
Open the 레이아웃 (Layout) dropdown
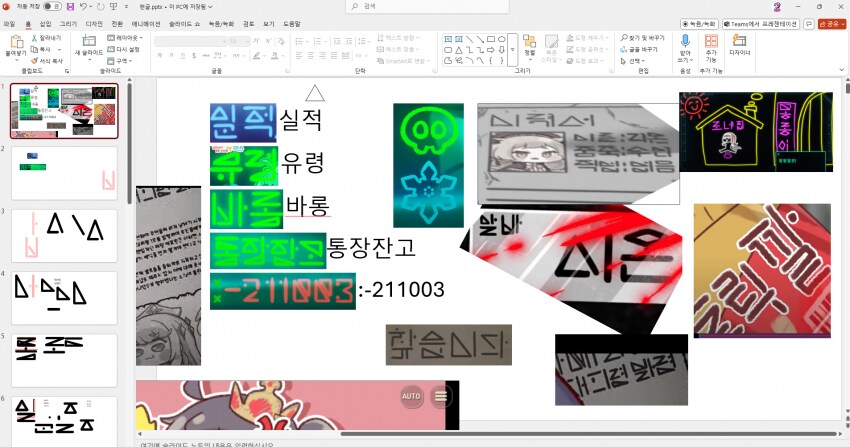coord(125,38)
